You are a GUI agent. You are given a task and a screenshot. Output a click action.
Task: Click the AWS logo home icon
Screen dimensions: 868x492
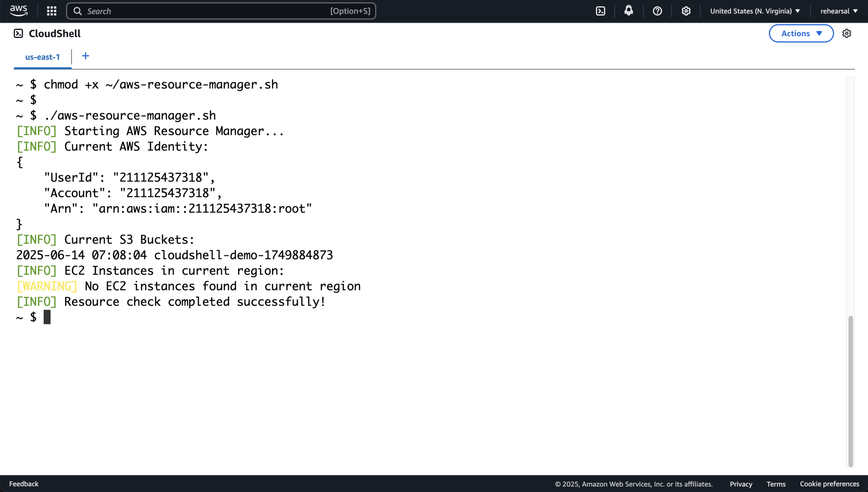click(18, 11)
